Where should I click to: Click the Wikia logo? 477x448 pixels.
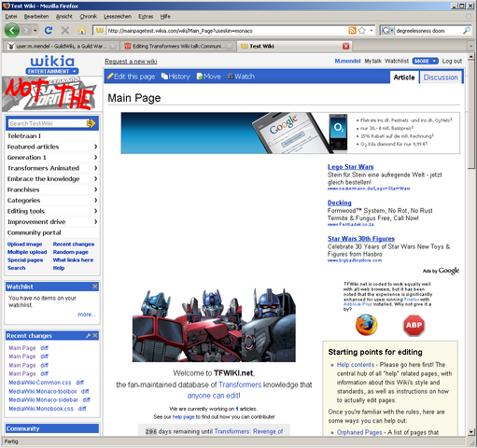(x=52, y=61)
